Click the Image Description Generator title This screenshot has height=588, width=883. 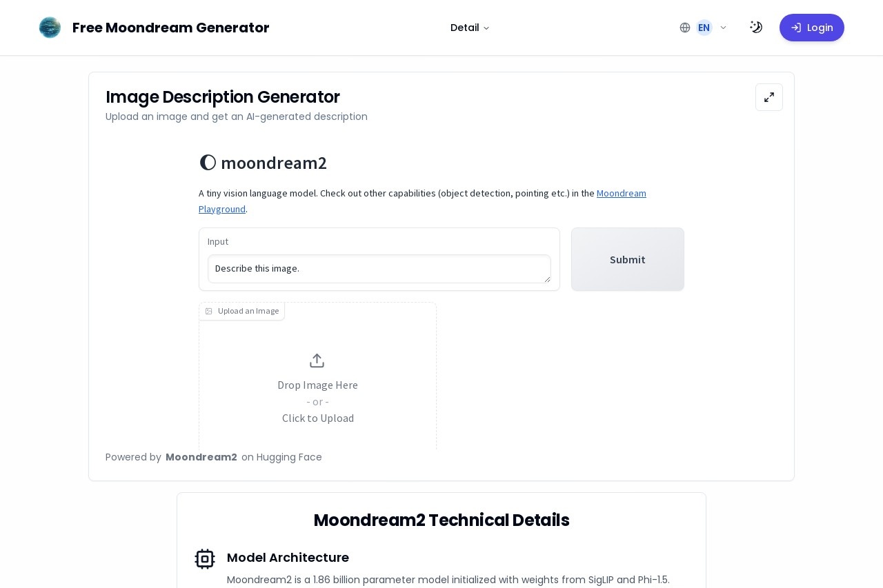pyautogui.click(x=222, y=97)
